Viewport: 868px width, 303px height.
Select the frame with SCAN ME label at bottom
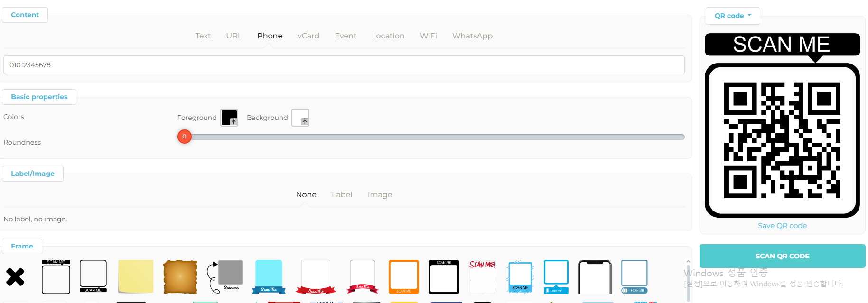(x=93, y=276)
